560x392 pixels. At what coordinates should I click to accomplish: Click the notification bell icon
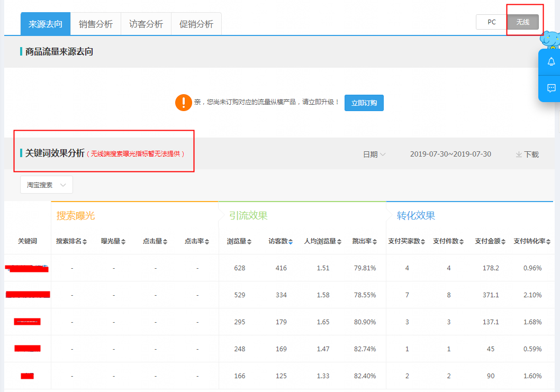click(551, 62)
